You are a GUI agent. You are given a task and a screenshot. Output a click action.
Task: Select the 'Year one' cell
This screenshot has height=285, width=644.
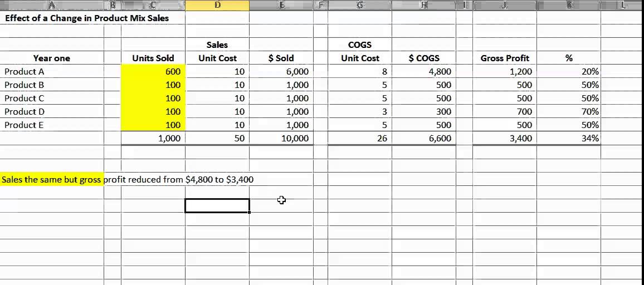point(52,58)
